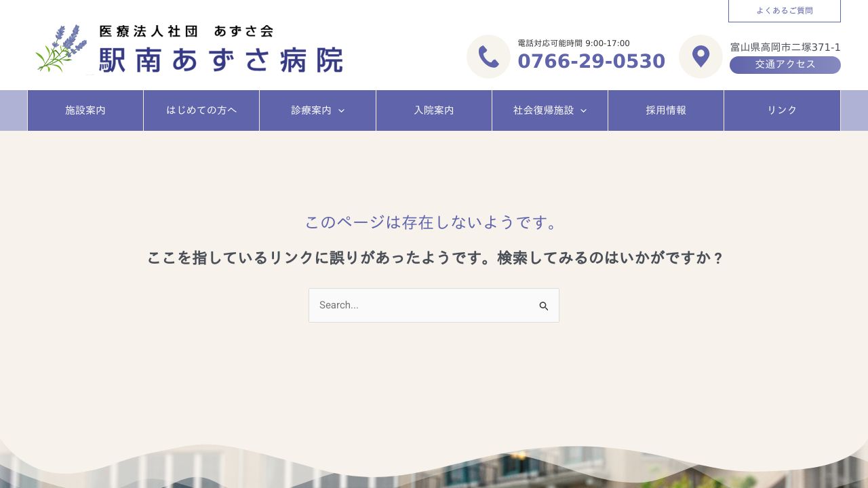Click the よくあるご質問 link
This screenshot has height=488, width=868.
pyautogui.click(x=785, y=10)
